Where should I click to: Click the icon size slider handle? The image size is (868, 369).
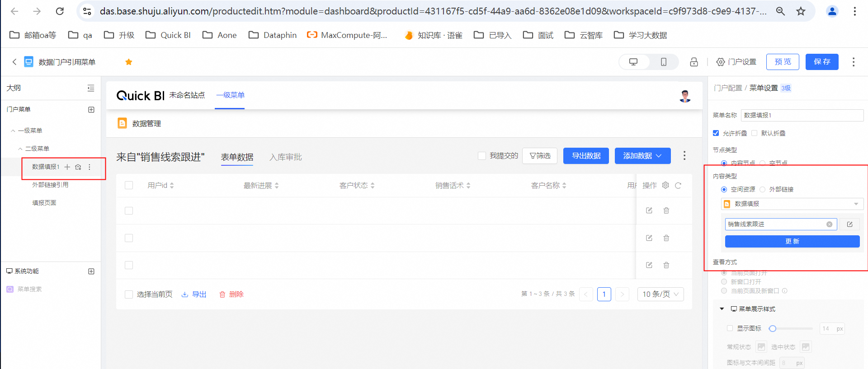coord(773,329)
